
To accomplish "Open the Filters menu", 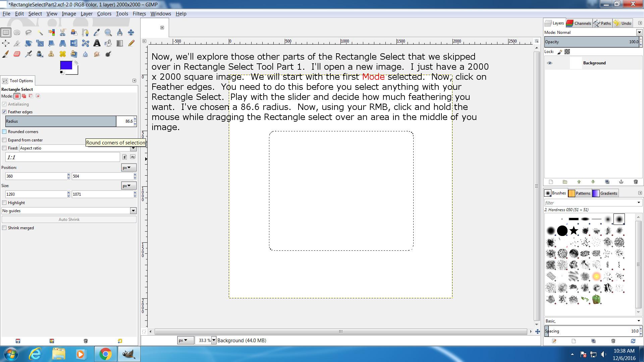I will [x=139, y=14].
